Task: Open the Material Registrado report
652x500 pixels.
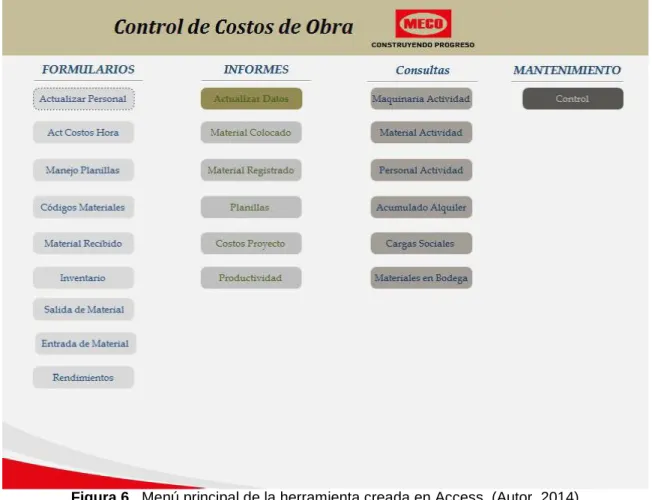Action: (251, 170)
